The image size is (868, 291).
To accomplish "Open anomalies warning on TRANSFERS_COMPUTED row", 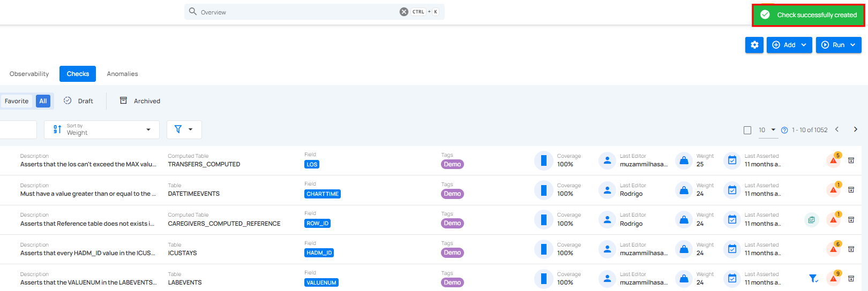I will point(834,160).
